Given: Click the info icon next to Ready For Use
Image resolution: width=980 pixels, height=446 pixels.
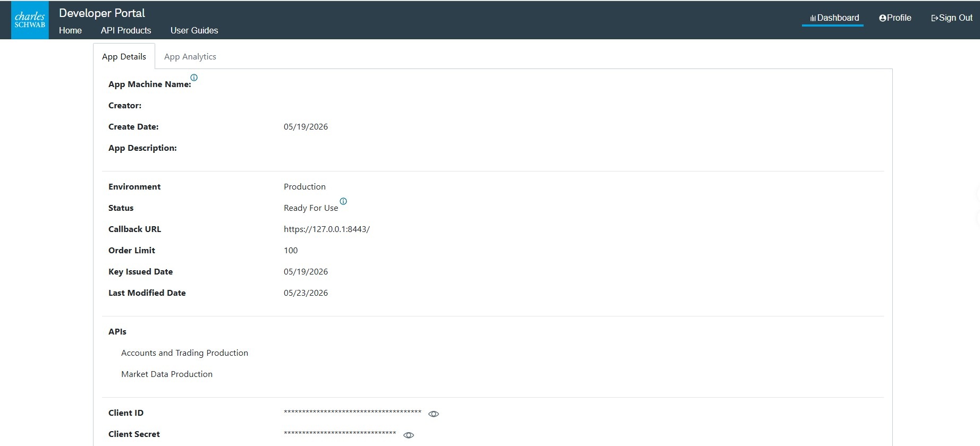Looking at the screenshot, I should (343, 201).
